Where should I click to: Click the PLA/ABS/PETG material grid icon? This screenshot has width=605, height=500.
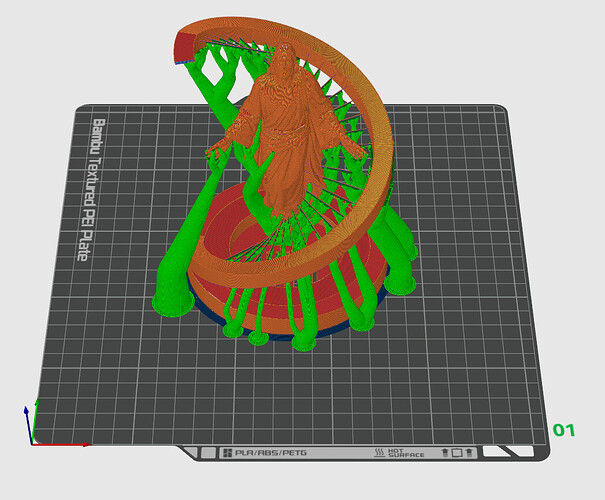[228, 453]
